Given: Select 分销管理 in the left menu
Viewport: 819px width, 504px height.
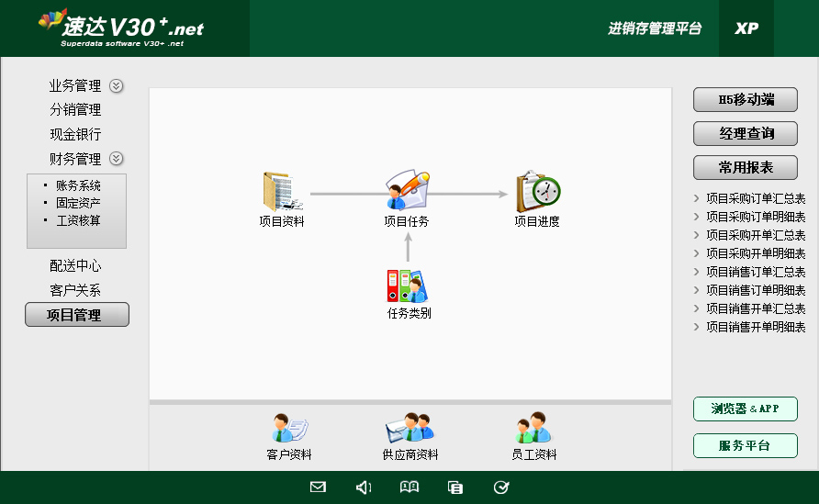Looking at the screenshot, I should [75, 110].
